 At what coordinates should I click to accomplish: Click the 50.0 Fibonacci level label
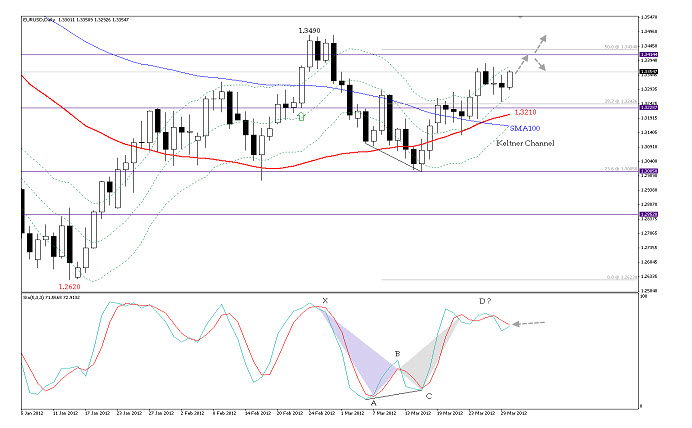pos(621,47)
